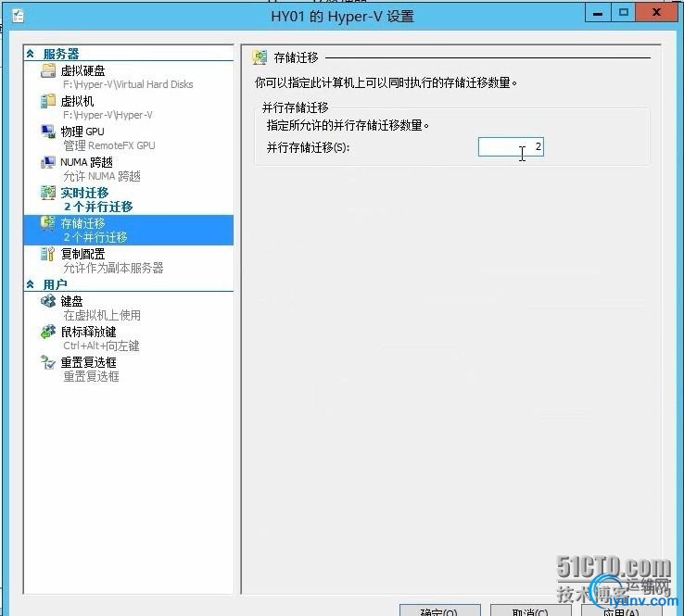684x616 pixels.
Task: Collapse the 用户 section
Action: [x=30, y=284]
